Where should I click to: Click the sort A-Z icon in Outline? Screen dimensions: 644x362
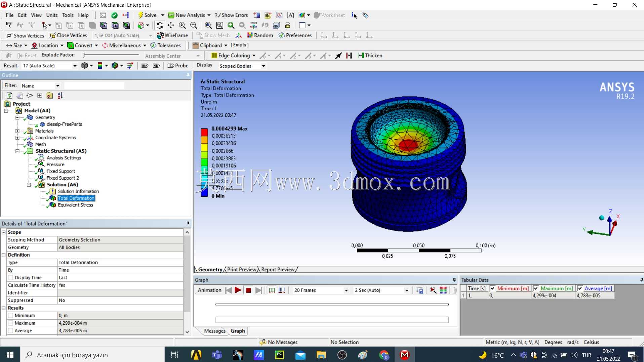[x=60, y=96]
